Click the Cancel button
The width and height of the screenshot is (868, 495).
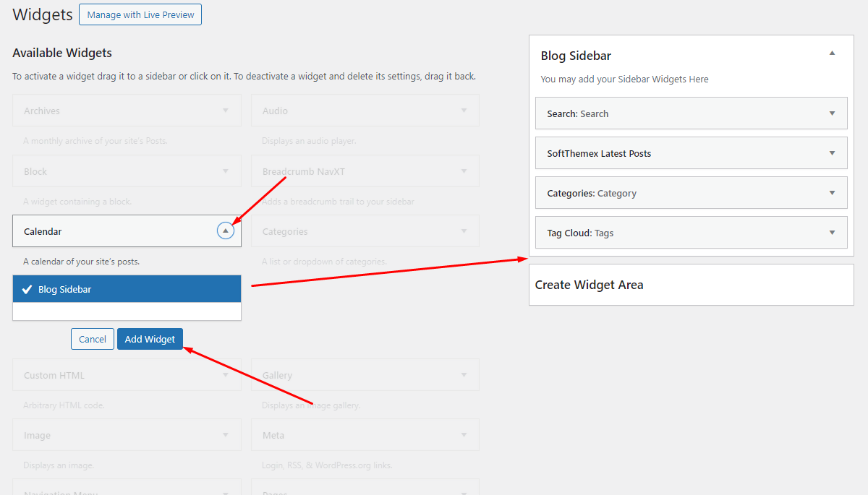point(93,339)
